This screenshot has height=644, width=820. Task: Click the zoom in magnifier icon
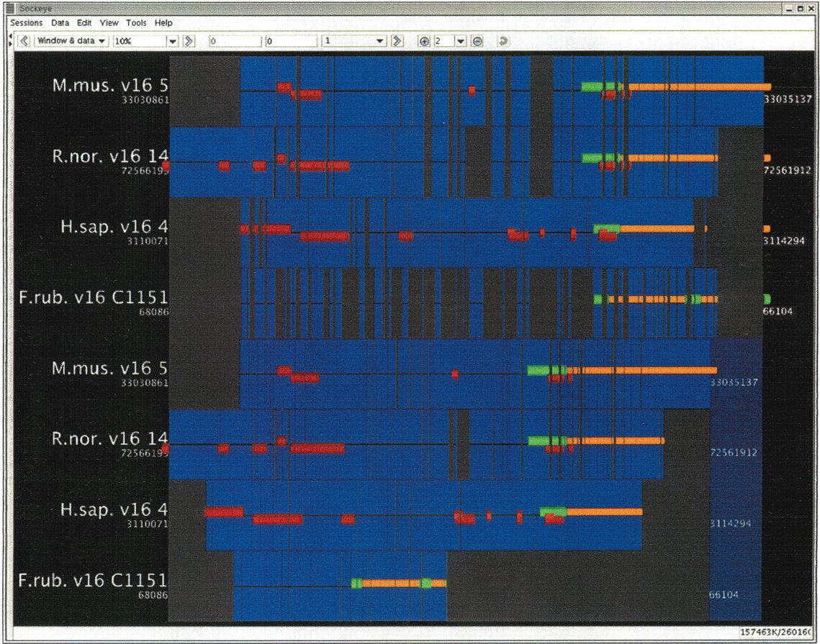click(x=424, y=41)
